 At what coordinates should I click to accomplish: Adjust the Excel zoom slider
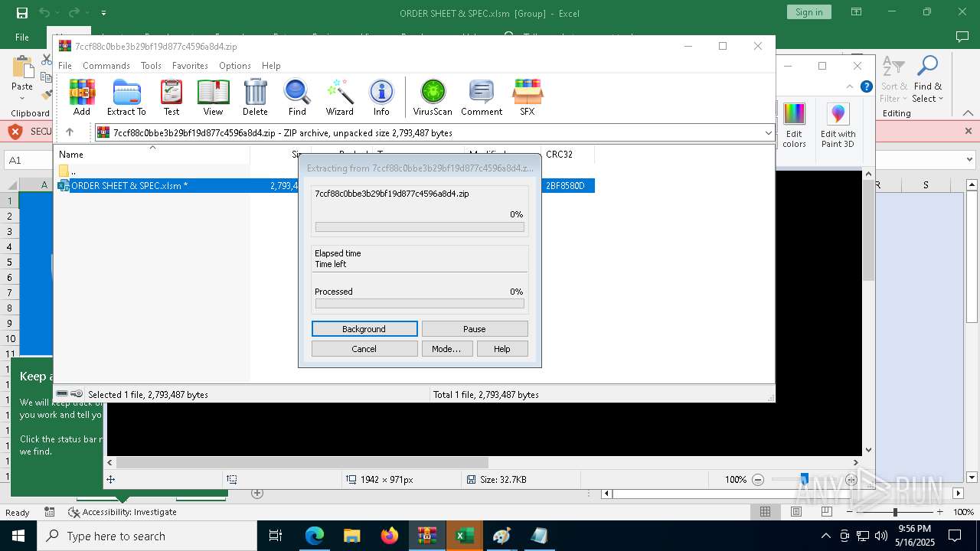pyautogui.click(x=895, y=512)
